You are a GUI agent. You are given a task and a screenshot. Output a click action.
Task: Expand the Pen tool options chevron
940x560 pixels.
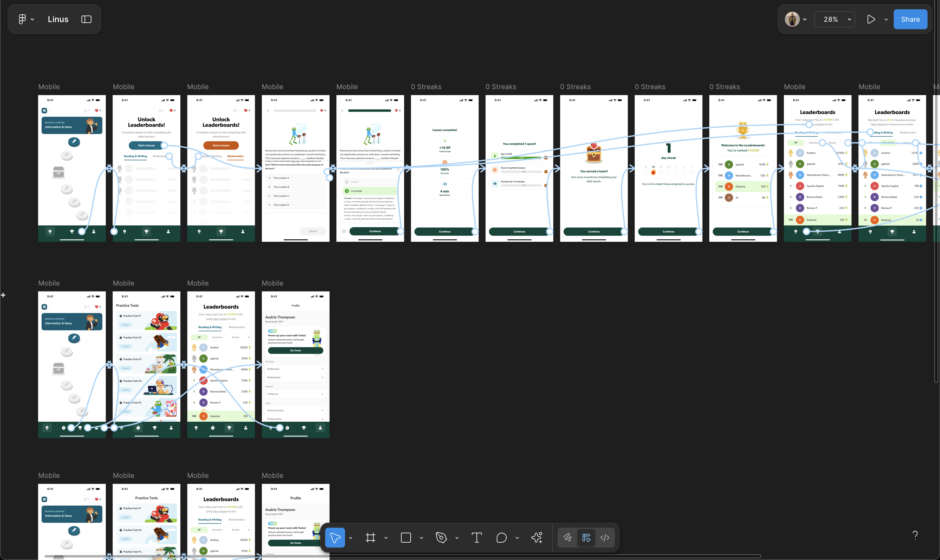pos(457,538)
